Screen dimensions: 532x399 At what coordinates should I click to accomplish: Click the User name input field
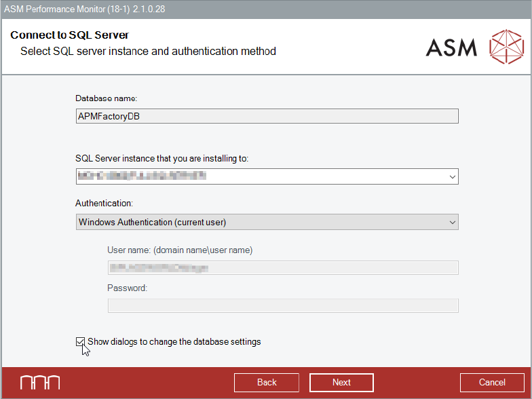coord(283,267)
